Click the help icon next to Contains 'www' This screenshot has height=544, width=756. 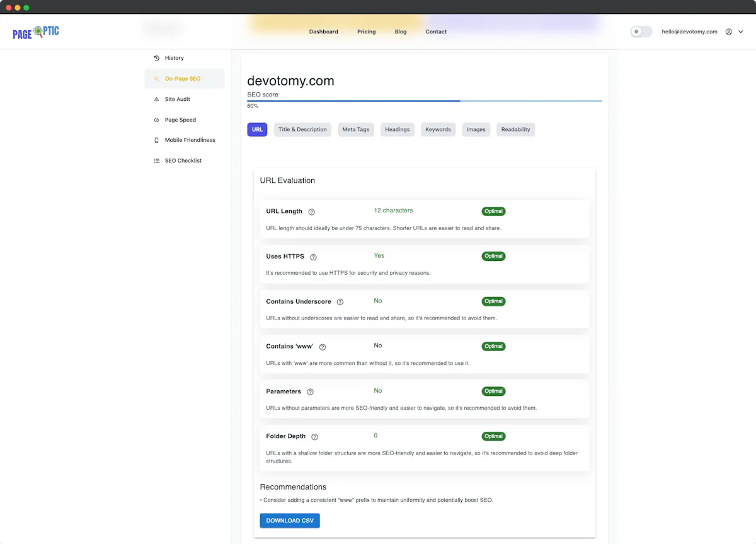(x=323, y=347)
